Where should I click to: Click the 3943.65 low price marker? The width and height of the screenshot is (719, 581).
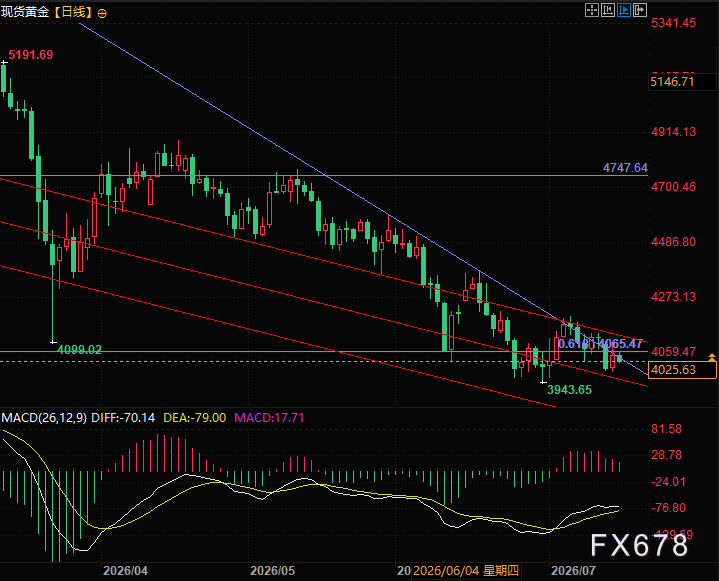click(570, 390)
